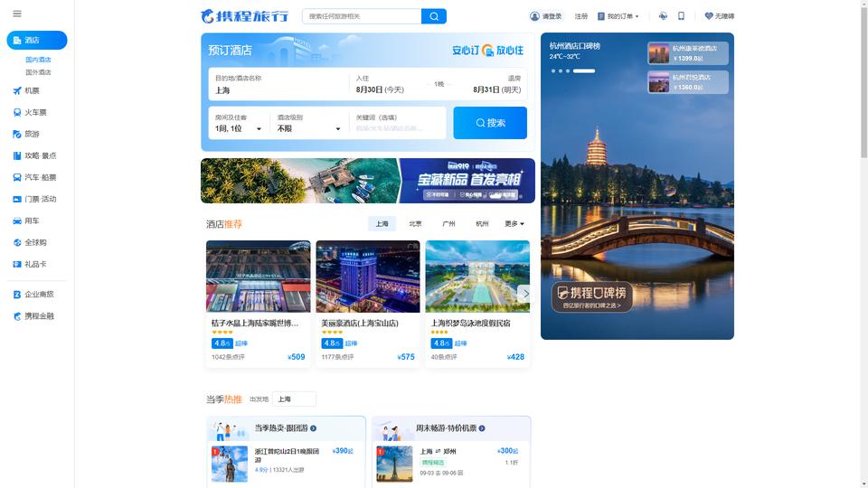Open 我的订单 orders dropdown
This screenshot has width=868, height=488.
click(x=618, y=16)
